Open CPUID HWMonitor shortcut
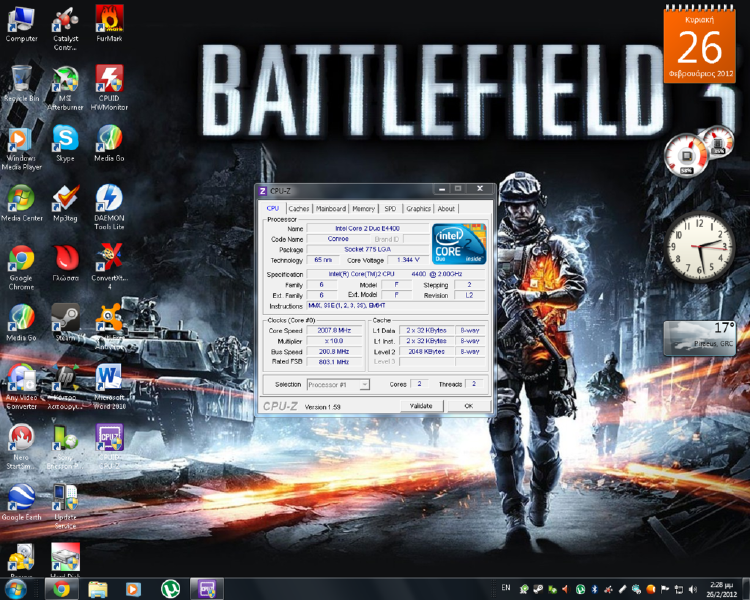 click(109, 89)
